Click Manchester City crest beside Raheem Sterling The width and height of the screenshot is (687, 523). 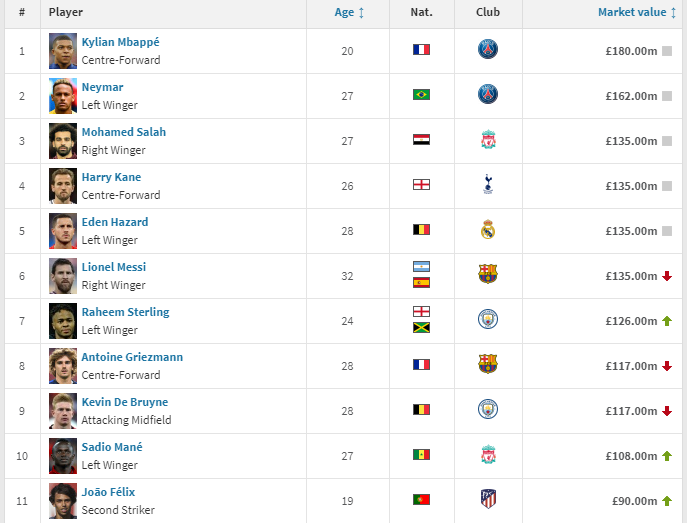(x=488, y=319)
